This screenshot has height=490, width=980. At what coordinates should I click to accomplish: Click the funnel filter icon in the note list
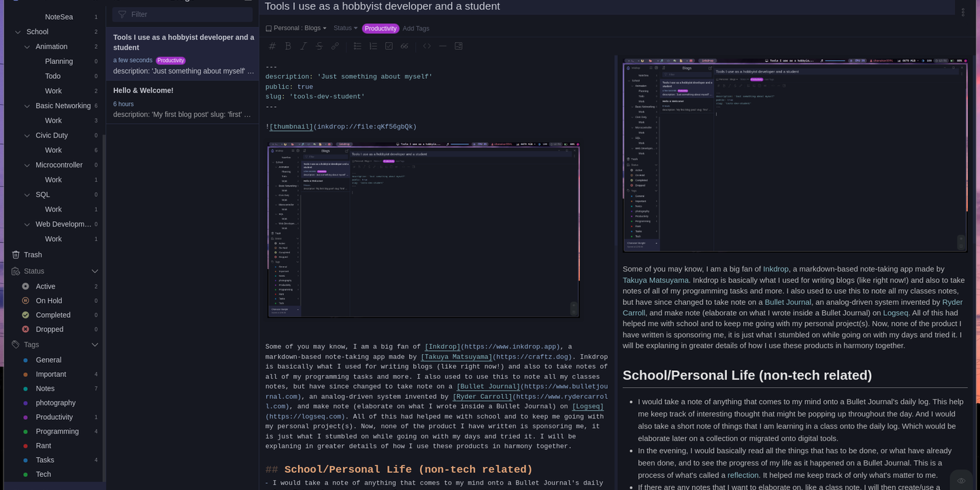(122, 14)
